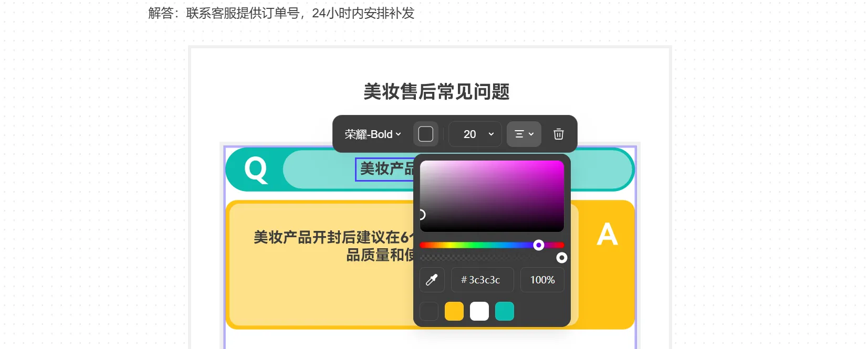Select the yellow preset color swatch
This screenshot has width=868, height=349.
(x=454, y=311)
